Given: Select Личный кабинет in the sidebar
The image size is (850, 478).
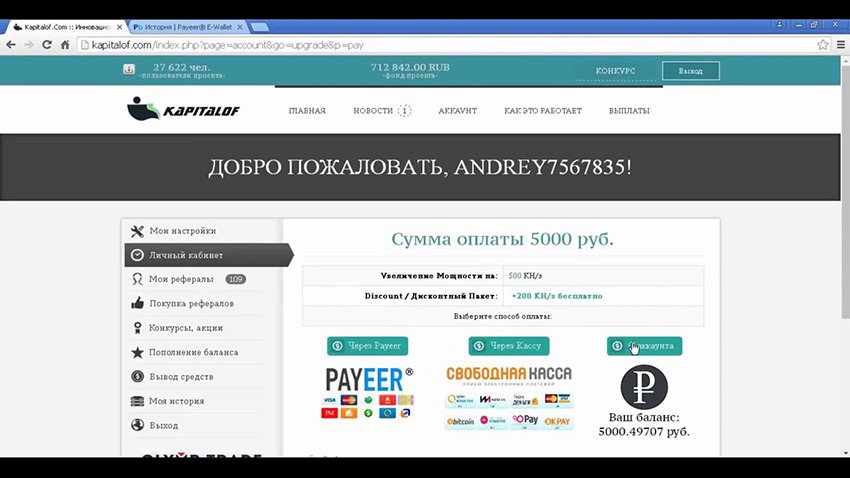Looking at the screenshot, I should pyautogui.click(x=209, y=255).
